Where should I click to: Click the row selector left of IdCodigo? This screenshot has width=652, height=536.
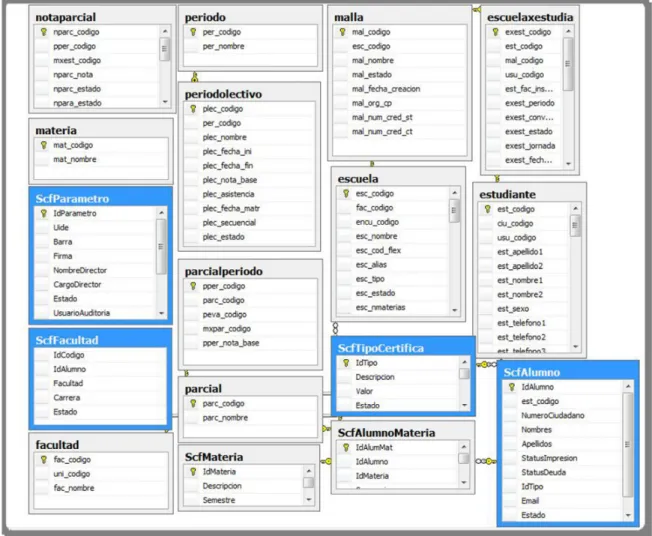click(x=42, y=355)
